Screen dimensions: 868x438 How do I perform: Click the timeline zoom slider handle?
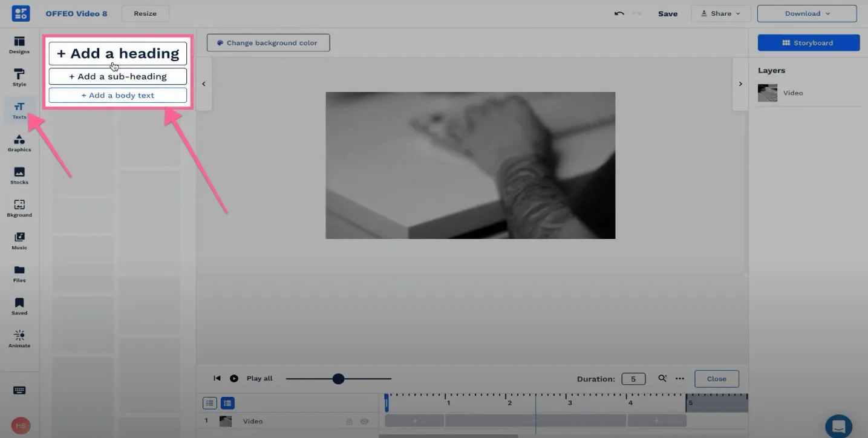(338, 379)
